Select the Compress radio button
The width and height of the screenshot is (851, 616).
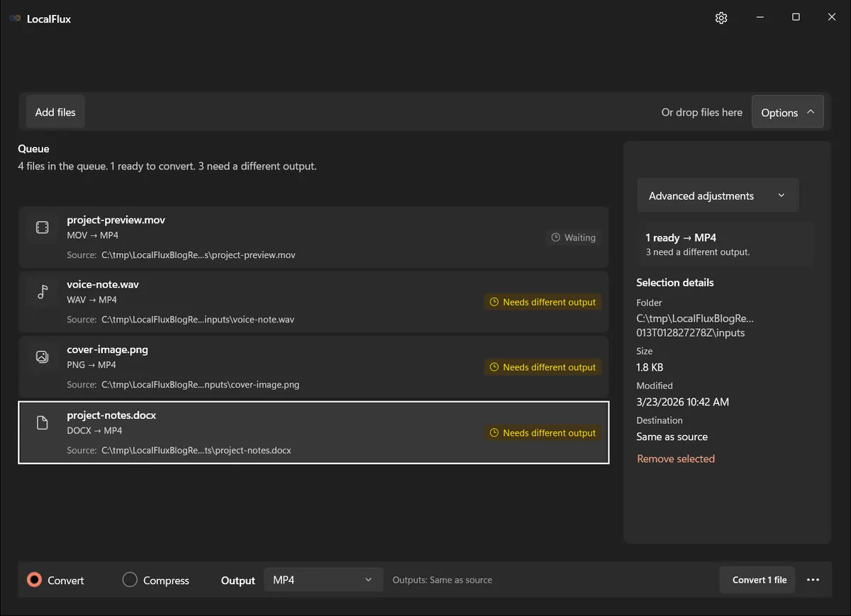click(130, 580)
